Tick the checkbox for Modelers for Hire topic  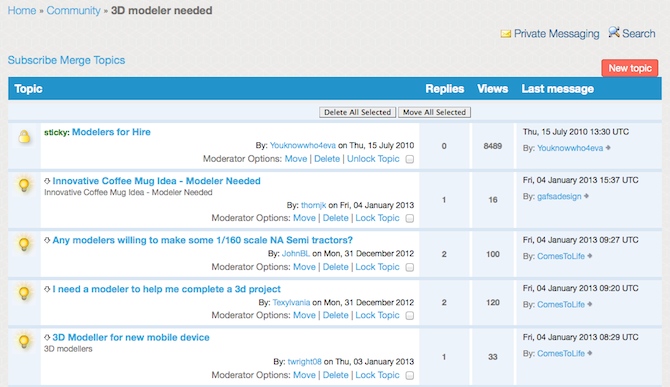(x=409, y=159)
